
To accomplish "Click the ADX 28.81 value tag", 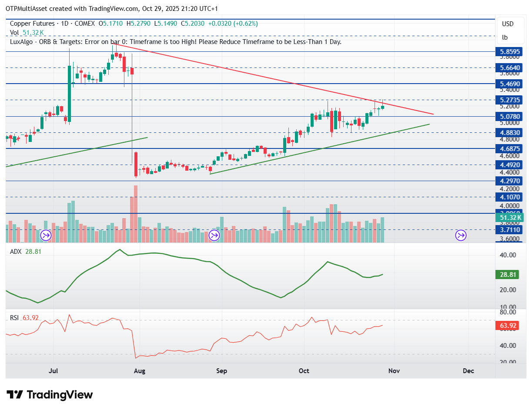I will 508,275.
